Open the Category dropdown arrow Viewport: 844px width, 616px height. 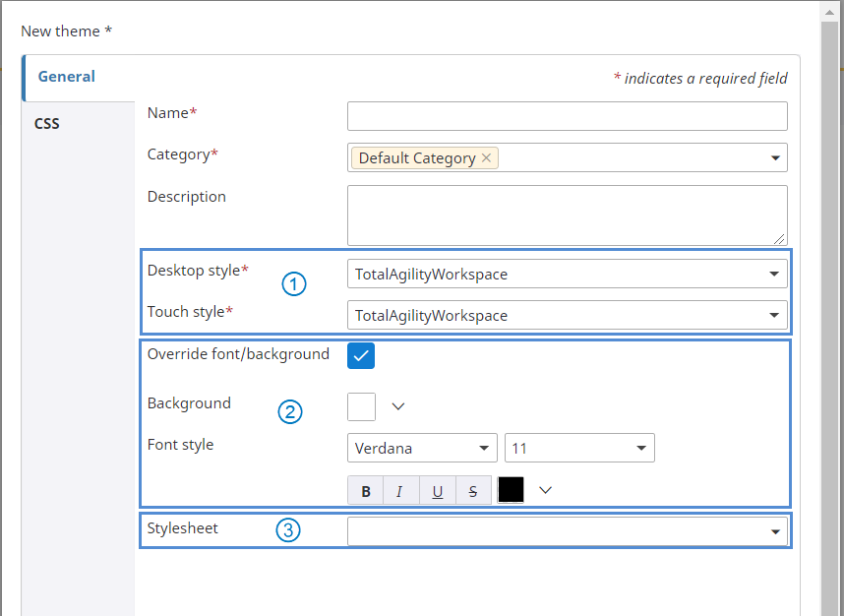point(775,158)
